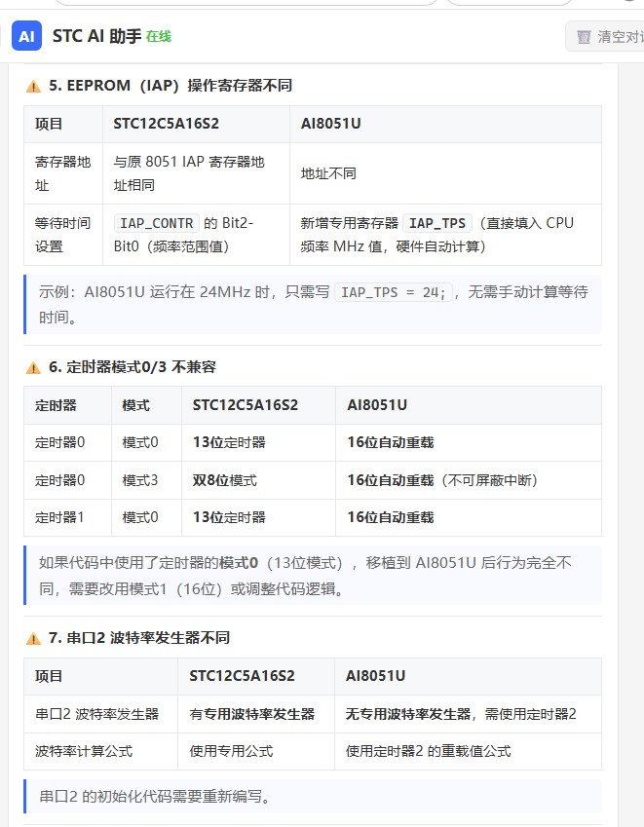Click the 串口2 波特率发生器 cell
644x827 pixels.
click(100, 714)
